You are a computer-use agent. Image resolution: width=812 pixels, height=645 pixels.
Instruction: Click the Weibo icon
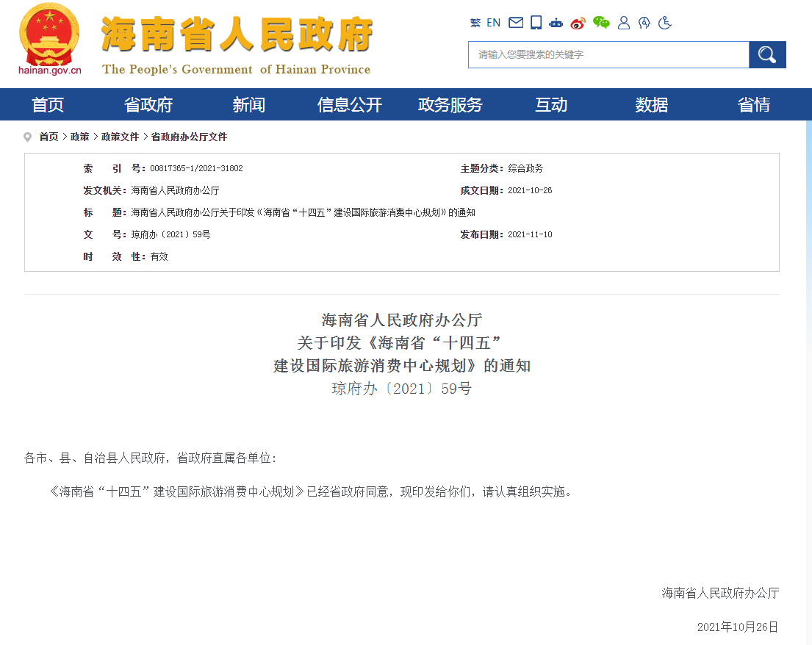[578, 23]
